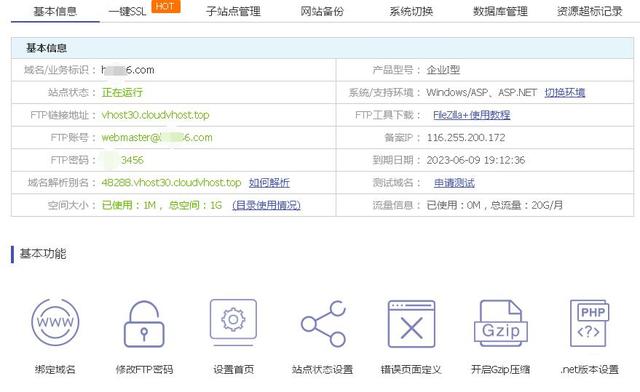Screen dimensions: 640x392
Task: Open the 资源超标记录 tab
Action: click(589, 11)
